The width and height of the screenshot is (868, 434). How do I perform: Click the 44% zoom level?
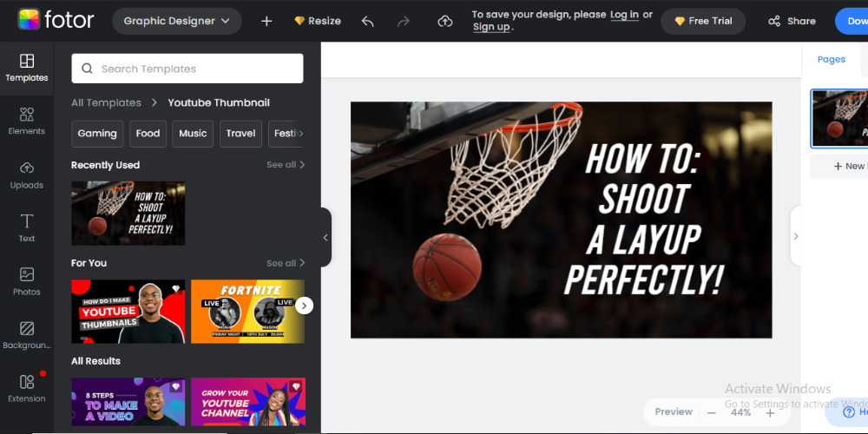coord(740,413)
